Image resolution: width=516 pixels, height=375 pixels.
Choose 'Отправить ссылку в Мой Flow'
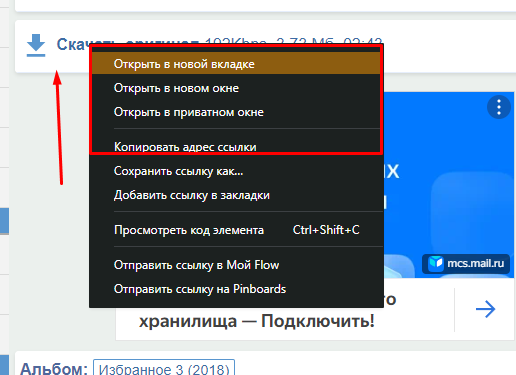click(236, 265)
